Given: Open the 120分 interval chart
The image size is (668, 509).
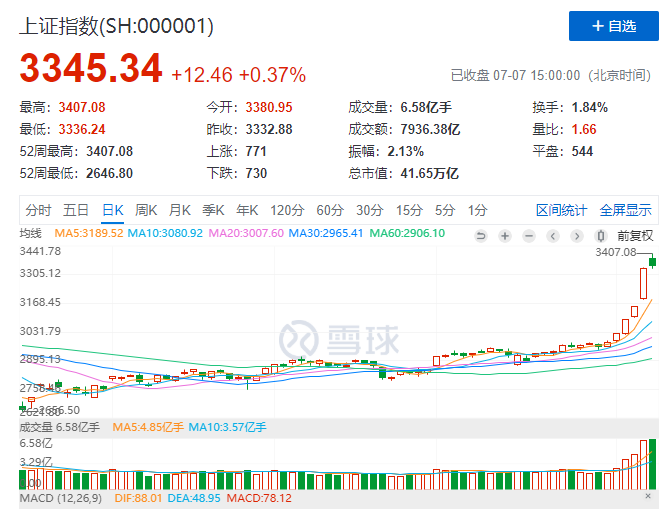Looking at the screenshot, I should pos(287,210).
